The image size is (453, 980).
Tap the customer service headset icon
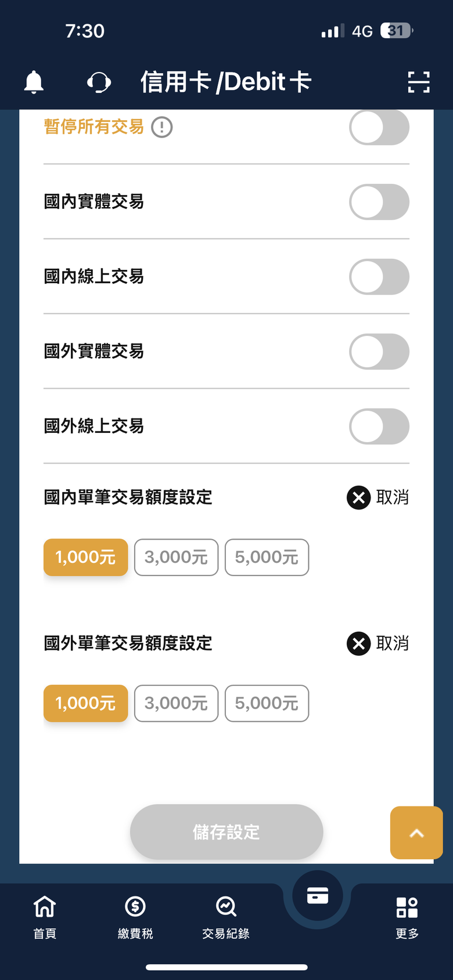tap(99, 82)
